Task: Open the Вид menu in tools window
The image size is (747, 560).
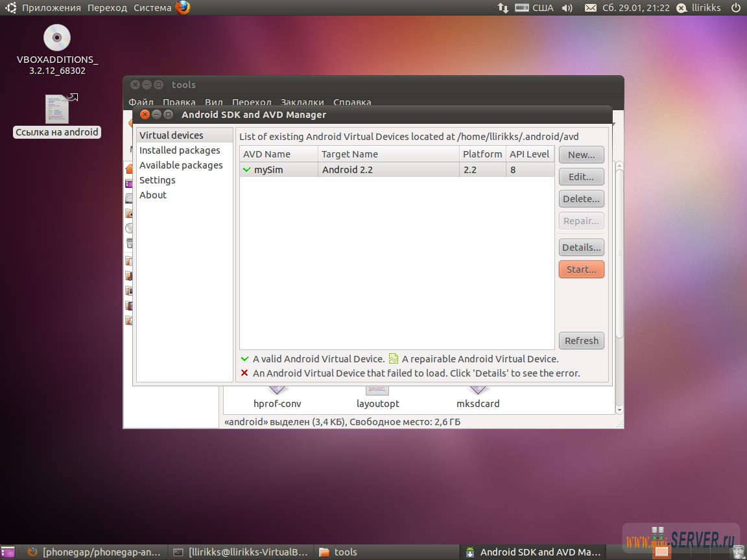Action: pos(214,102)
